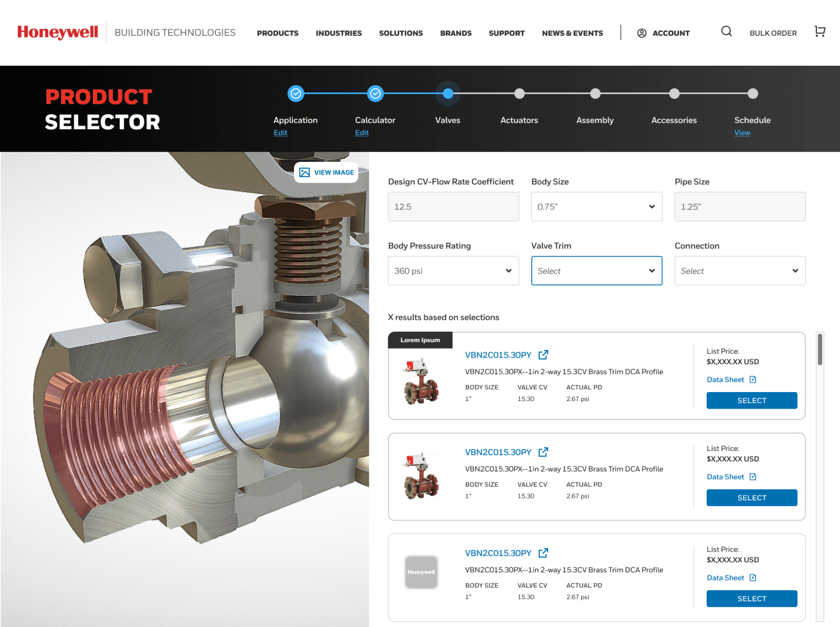Expand the Valve Trim dropdown
840x627 pixels.
pos(597,271)
